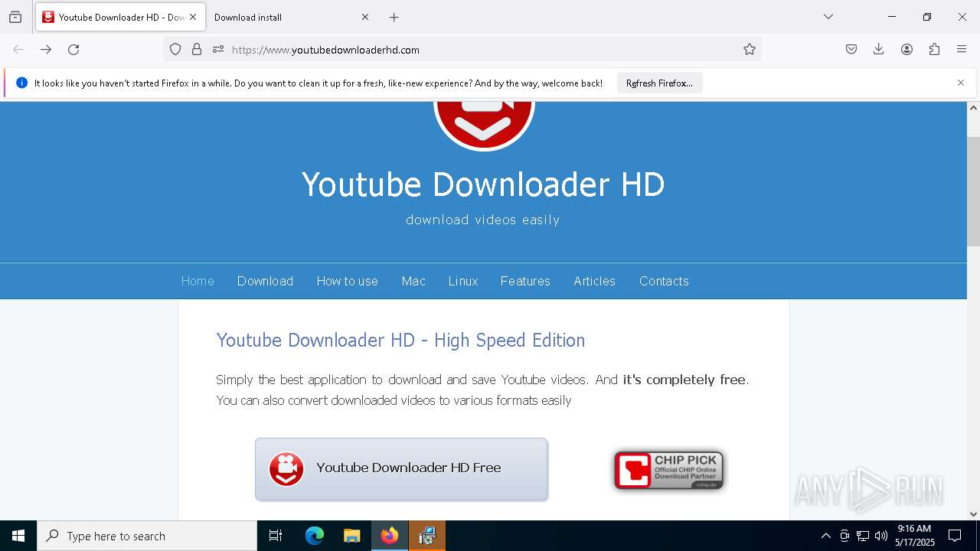Save page to Pocket
This screenshot has width=980, height=551.
tap(851, 50)
